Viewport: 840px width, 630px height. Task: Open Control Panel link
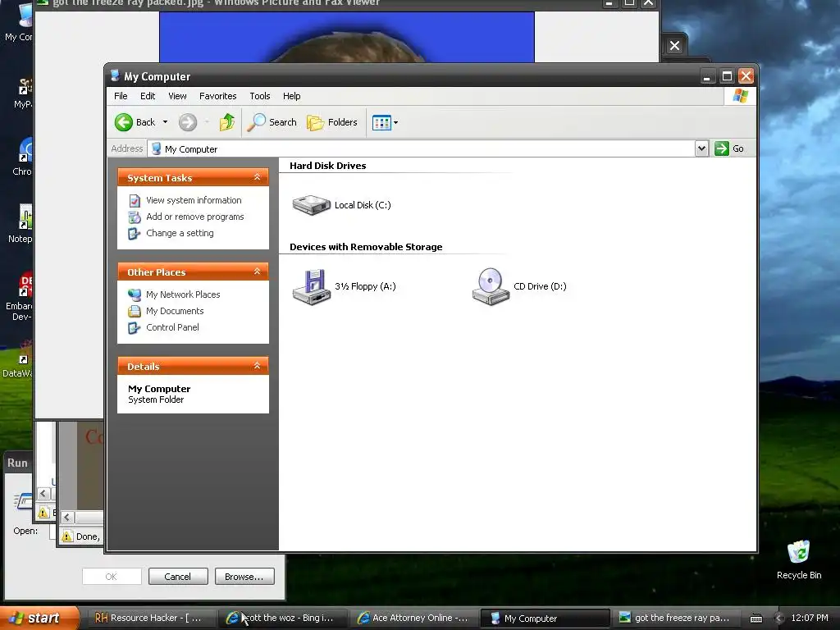(172, 327)
